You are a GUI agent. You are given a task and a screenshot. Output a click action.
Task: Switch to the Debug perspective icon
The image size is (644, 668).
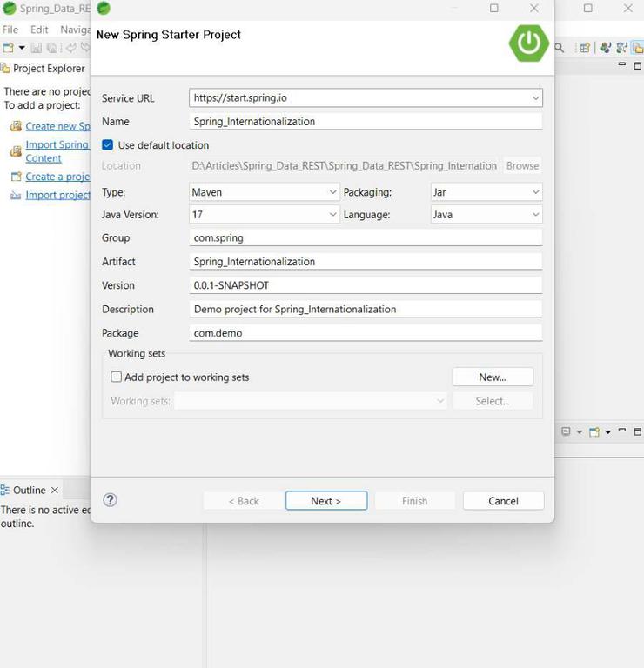click(622, 48)
